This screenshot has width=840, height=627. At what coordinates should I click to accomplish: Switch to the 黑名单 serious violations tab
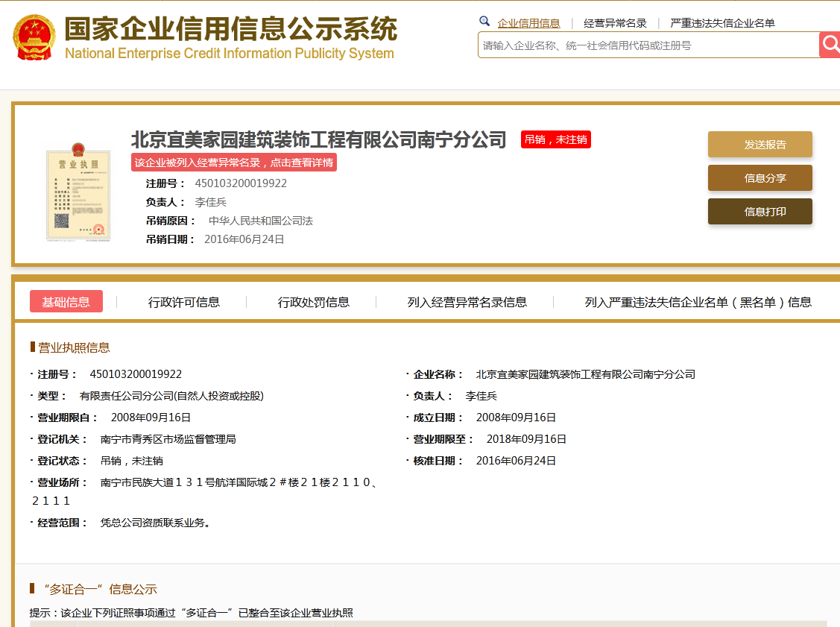[x=698, y=302]
